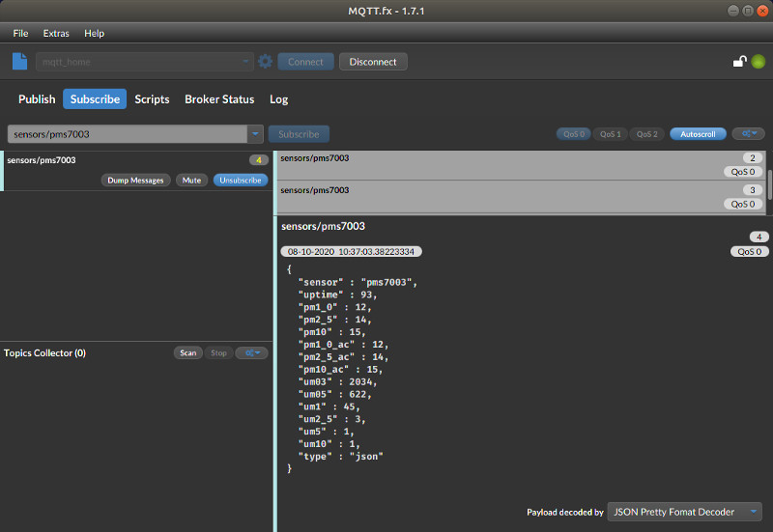Open subscribe options gear dropdown next to Autoscroll
Viewport: 773px width, 532px height.
click(748, 133)
